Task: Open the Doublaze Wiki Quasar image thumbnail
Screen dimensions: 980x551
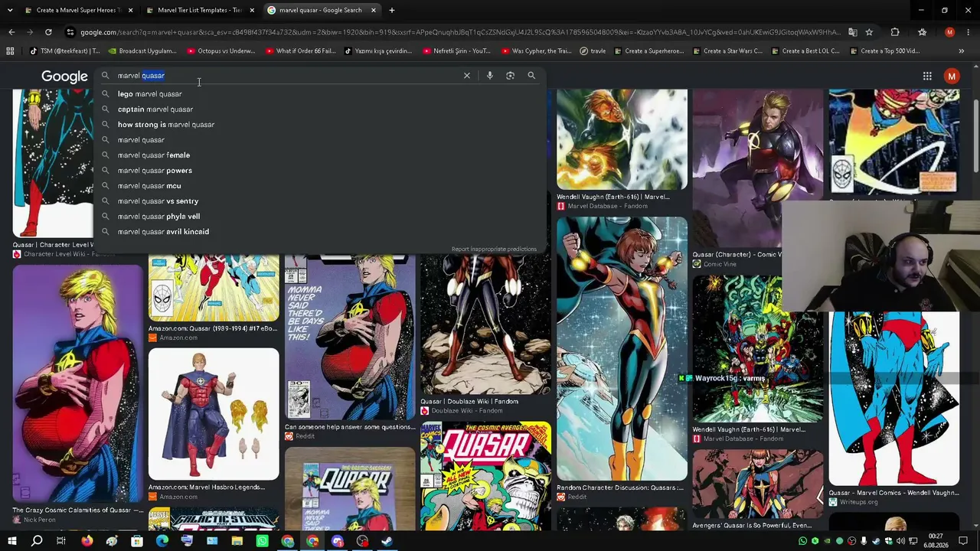Action: pos(485,325)
